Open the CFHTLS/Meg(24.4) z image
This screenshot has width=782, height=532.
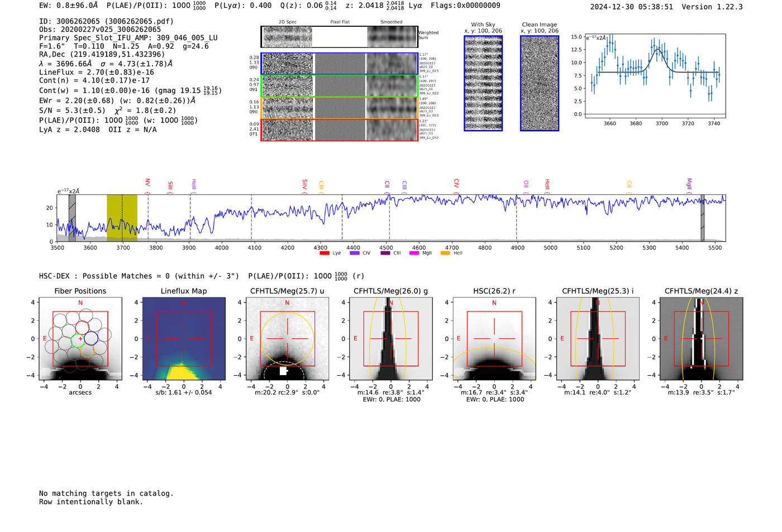pos(702,339)
